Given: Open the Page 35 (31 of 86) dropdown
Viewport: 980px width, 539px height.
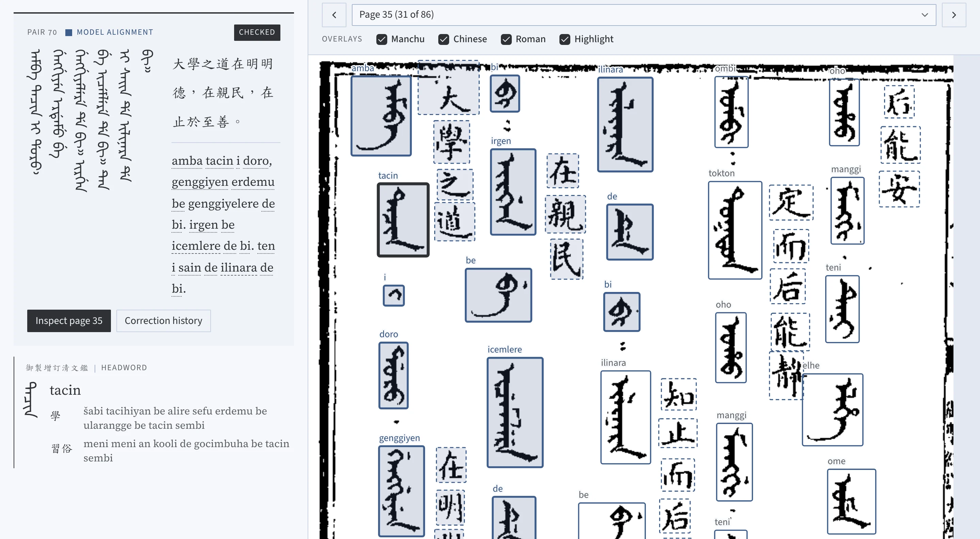Looking at the screenshot, I should pos(643,15).
